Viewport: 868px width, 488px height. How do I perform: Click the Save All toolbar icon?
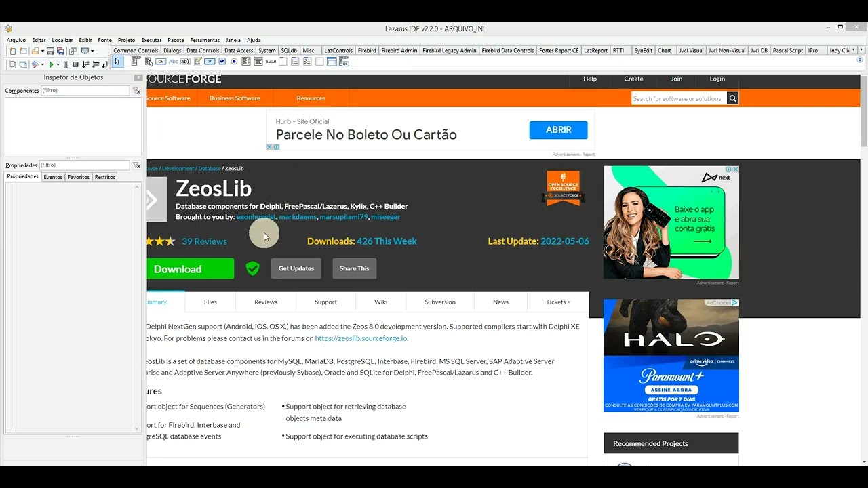(60, 52)
